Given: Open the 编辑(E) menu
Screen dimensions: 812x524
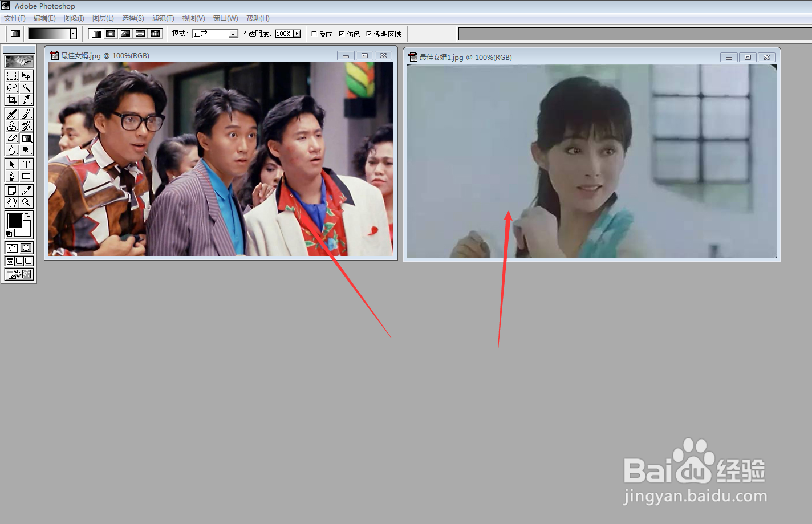Looking at the screenshot, I should [x=44, y=18].
